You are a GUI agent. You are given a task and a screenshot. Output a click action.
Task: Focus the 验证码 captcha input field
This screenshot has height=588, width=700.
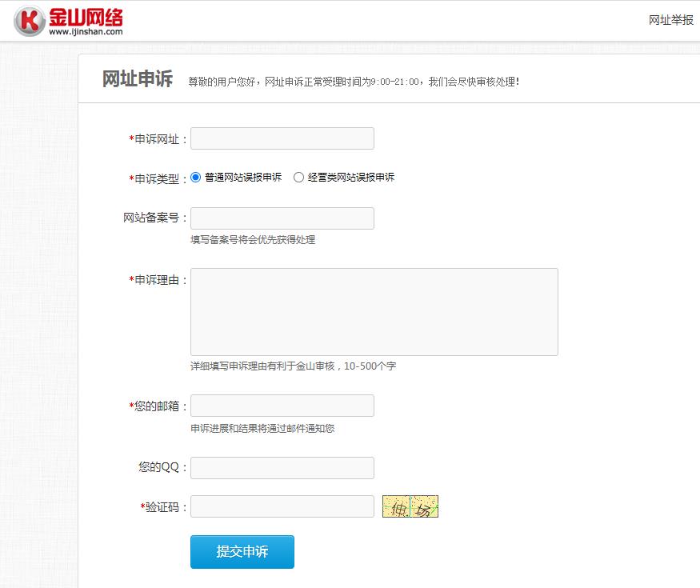click(x=282, y=506)
